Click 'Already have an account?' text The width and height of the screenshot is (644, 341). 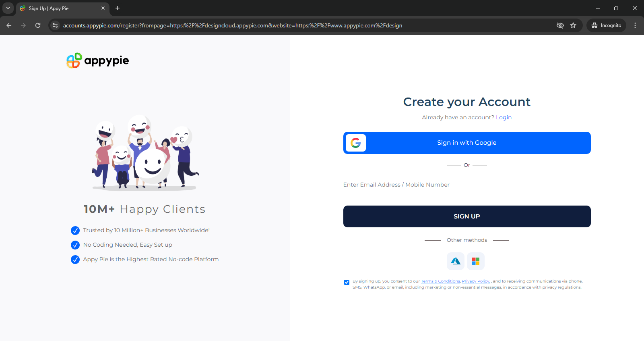458,117
